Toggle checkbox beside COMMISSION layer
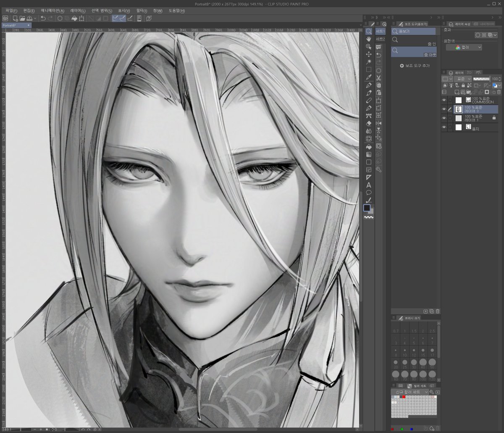504x433 pixels. click(x=450, y=100)
